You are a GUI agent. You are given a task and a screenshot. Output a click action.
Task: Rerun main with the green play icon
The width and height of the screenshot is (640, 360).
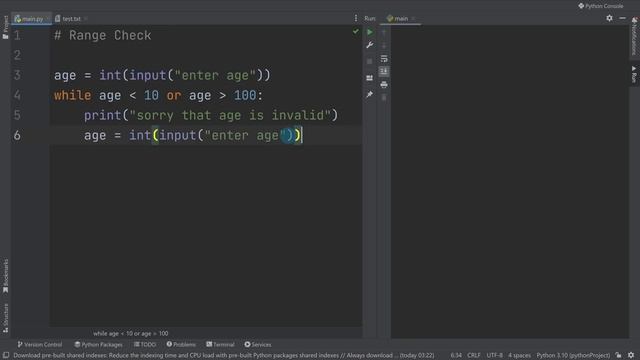pos(370,32)
